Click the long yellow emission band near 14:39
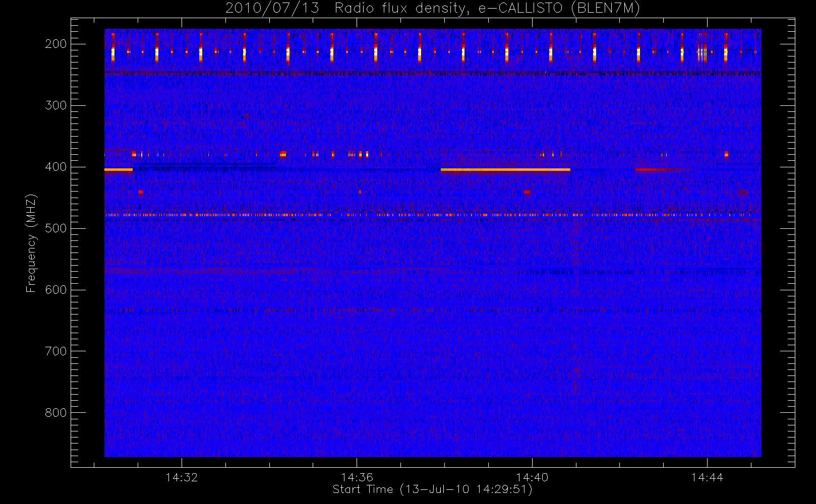This screenshot has height=504, width=816. (505, 170)
